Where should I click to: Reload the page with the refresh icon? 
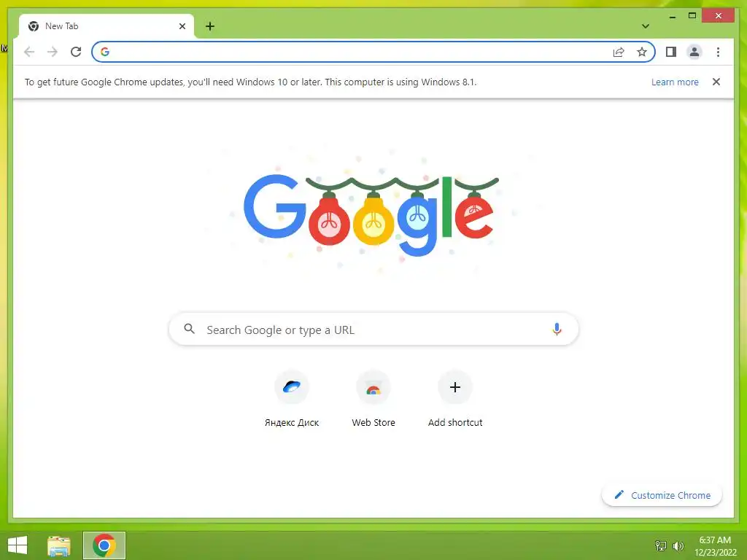coord(76,52)
